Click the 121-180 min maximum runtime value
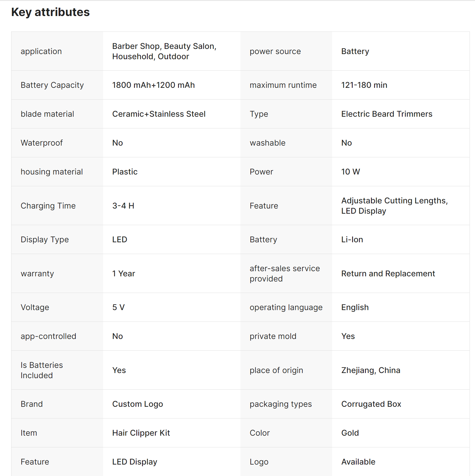475x476 pixels. point(364,85)
